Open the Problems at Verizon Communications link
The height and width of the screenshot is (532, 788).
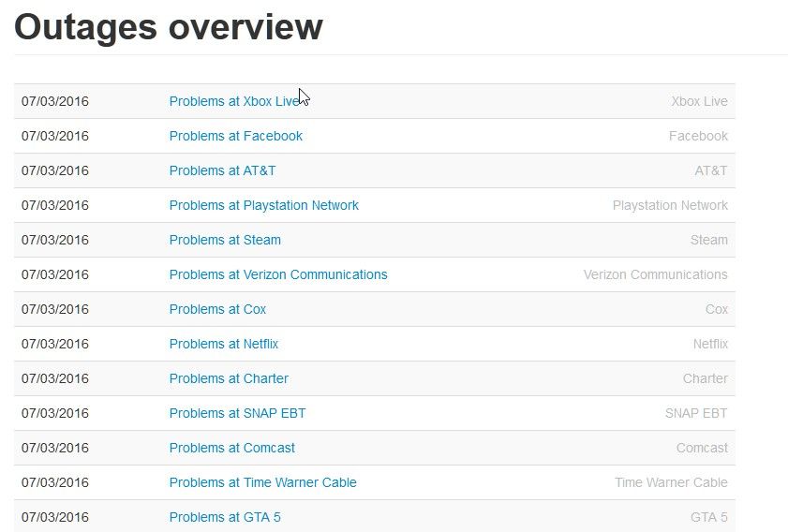click(278, 274)
